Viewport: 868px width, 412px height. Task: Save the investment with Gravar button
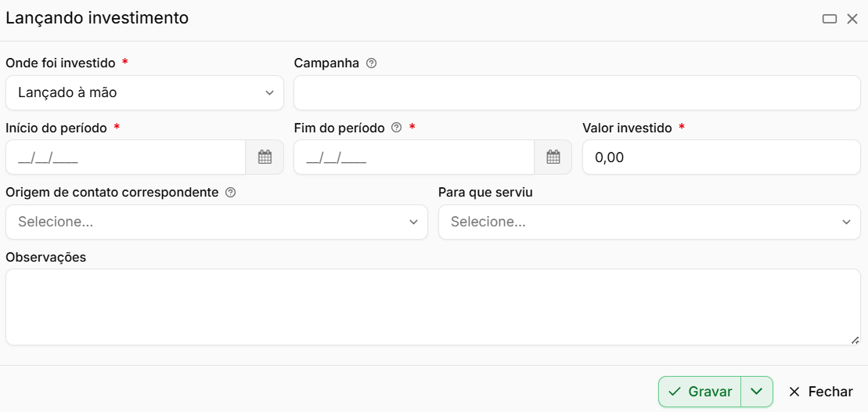(700, 392)
